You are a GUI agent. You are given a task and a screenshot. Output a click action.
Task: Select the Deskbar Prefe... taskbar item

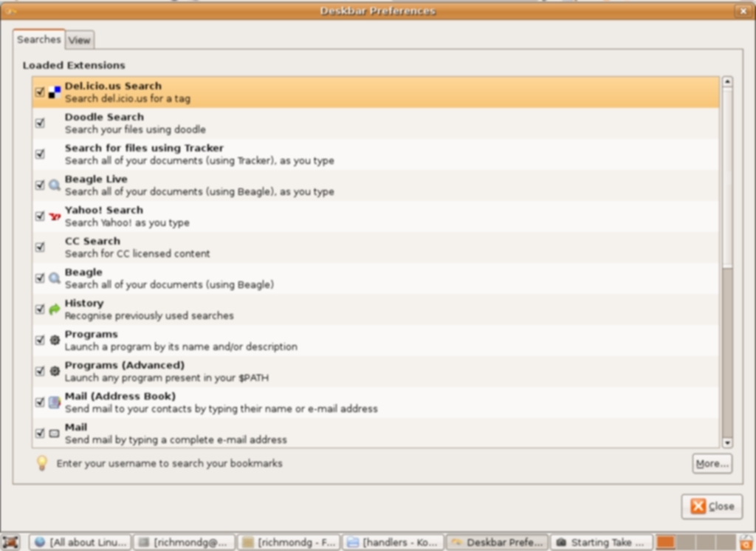tap(498, 542)
